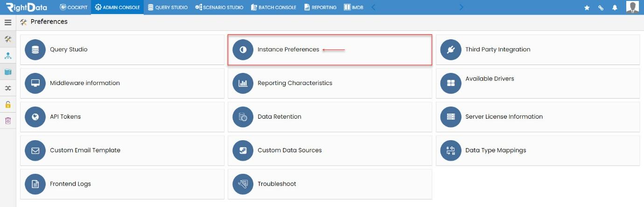Click the link chain icon in header
The height and width of the screenshot is (207, 644).
[x=601, y=7]
